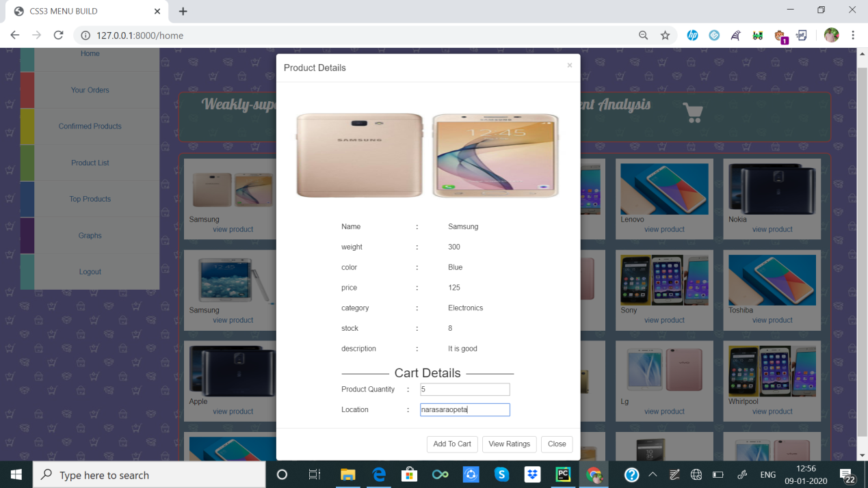
Task: Click the Lenovo product thumbnail
Action: click(664, 189)
